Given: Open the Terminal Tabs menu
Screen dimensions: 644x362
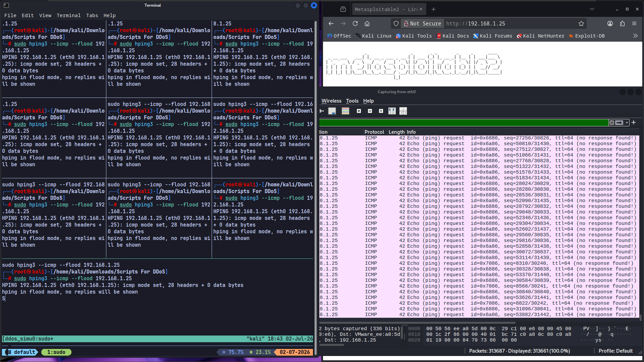Looking at the screenshot, I should coord(92,15).
